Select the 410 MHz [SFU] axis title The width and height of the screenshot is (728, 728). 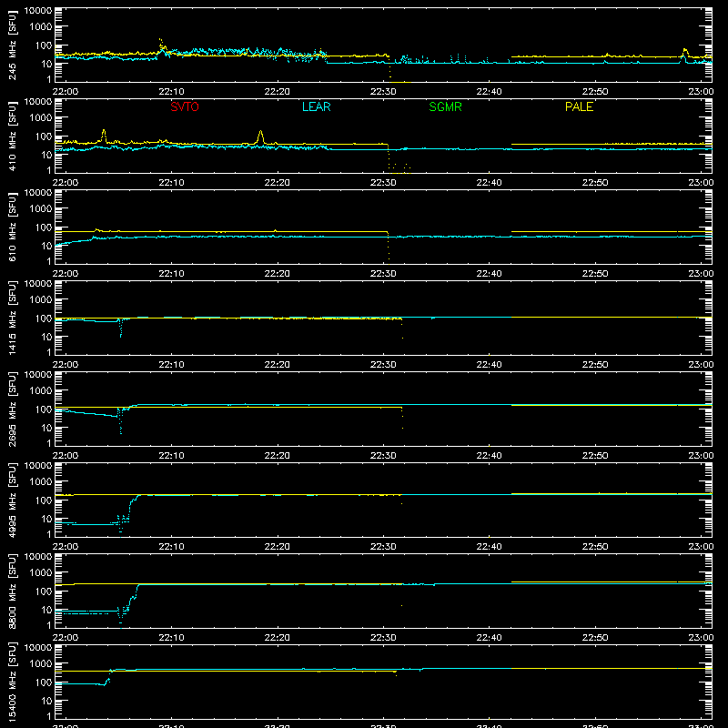coord(13,136)
